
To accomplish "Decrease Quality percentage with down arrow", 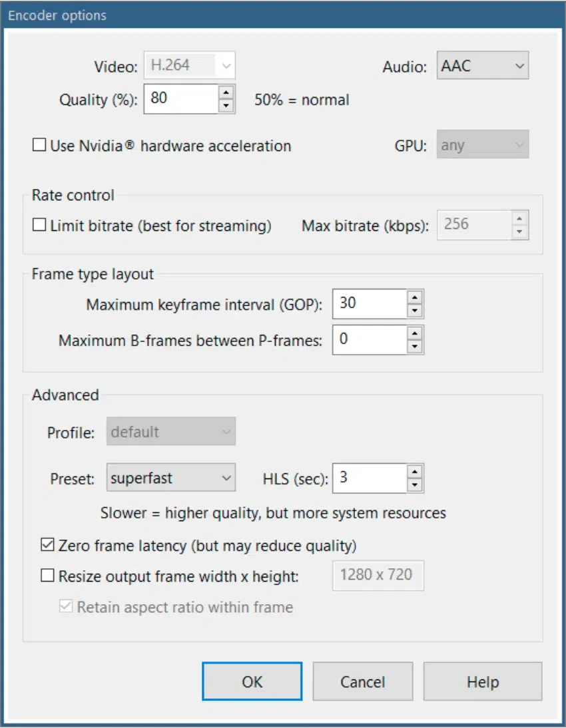I will click(x=227, y=106).
